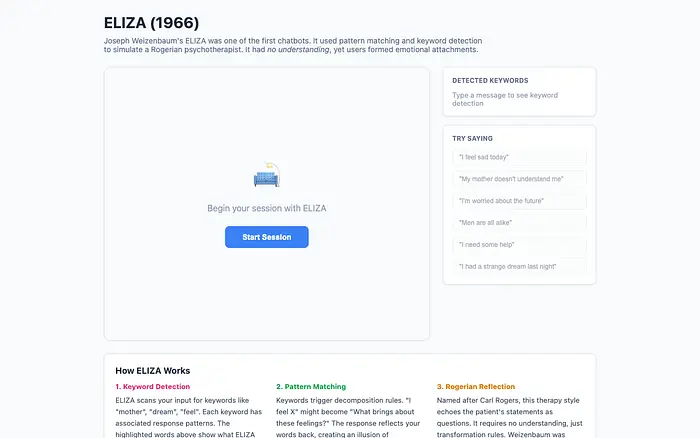700x438 pixels.
Task: Pick the "I'm worried about the future" suggestion
Action: point(519,201)
